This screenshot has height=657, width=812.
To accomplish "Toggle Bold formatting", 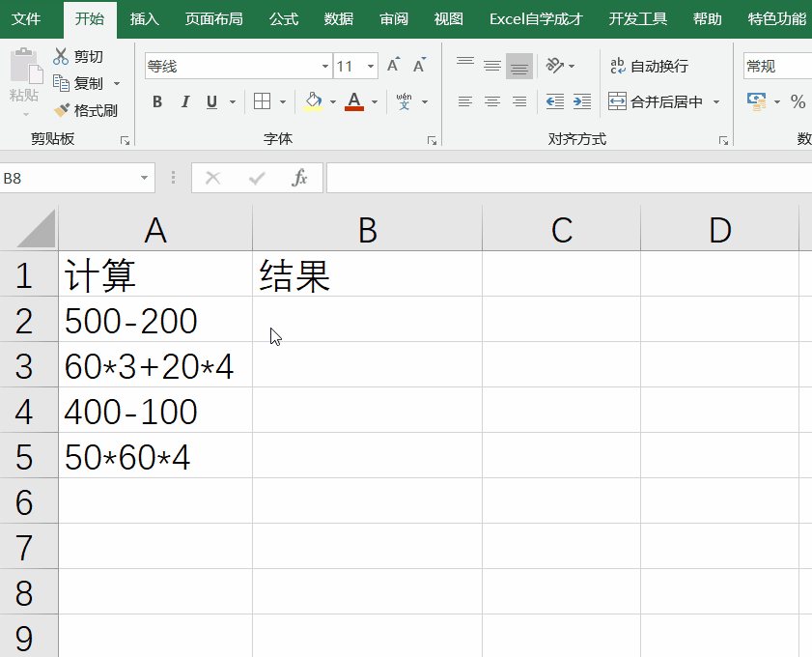I will click(157, 101).
